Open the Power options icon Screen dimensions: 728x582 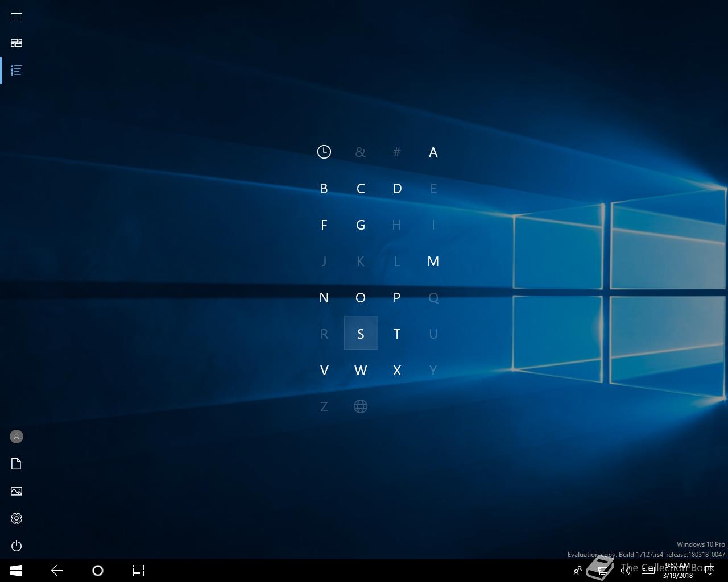coord(16,546)
